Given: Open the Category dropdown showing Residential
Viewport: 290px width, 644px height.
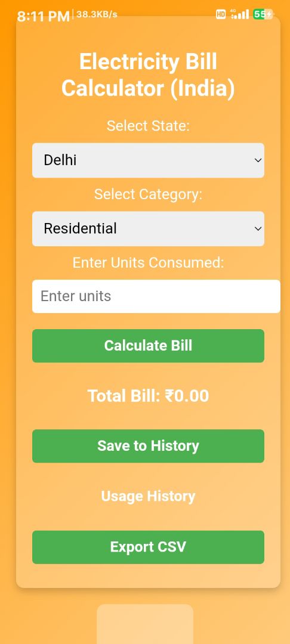Looking at the screenshot, I should click(x=148, y=229).
